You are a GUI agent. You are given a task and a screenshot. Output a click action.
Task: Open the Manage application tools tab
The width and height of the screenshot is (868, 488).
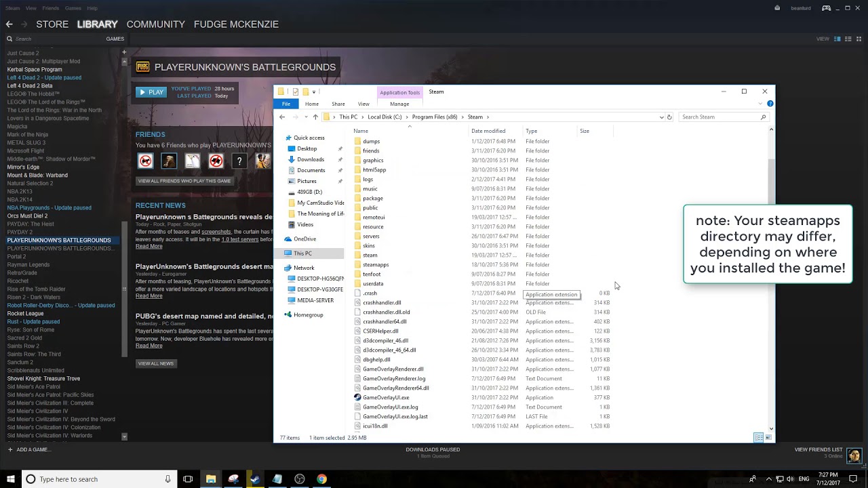point(399,104)
